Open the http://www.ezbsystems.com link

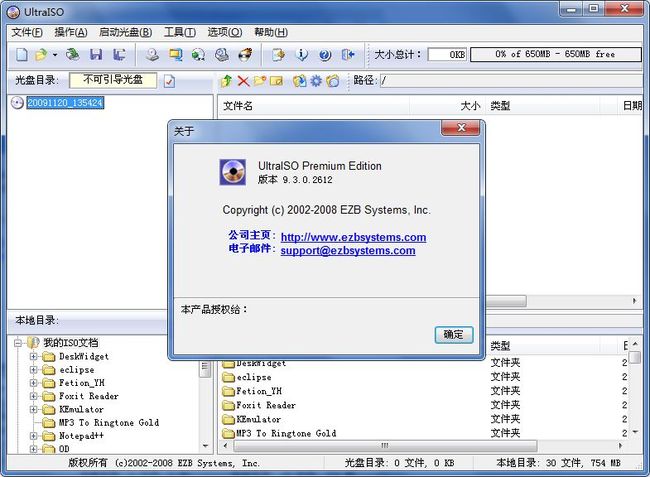tap(353, 237)
